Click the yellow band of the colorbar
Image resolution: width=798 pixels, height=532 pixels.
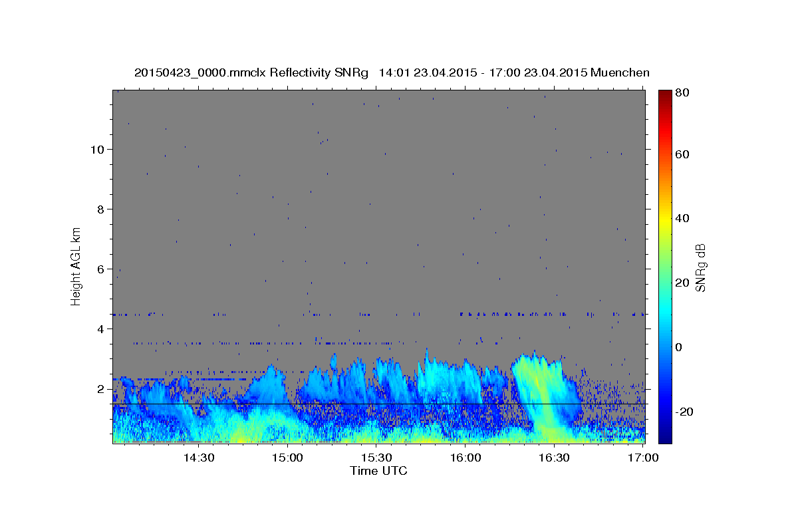point(665,219)
